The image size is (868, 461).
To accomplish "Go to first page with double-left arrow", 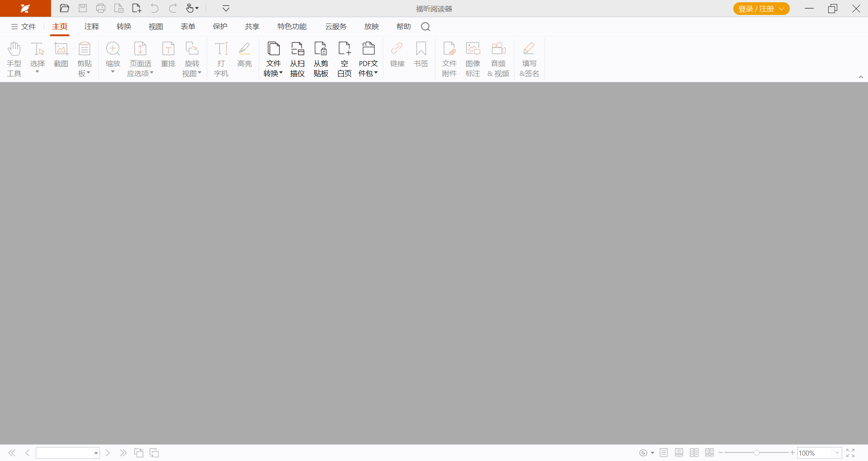I will click(12, 453).
